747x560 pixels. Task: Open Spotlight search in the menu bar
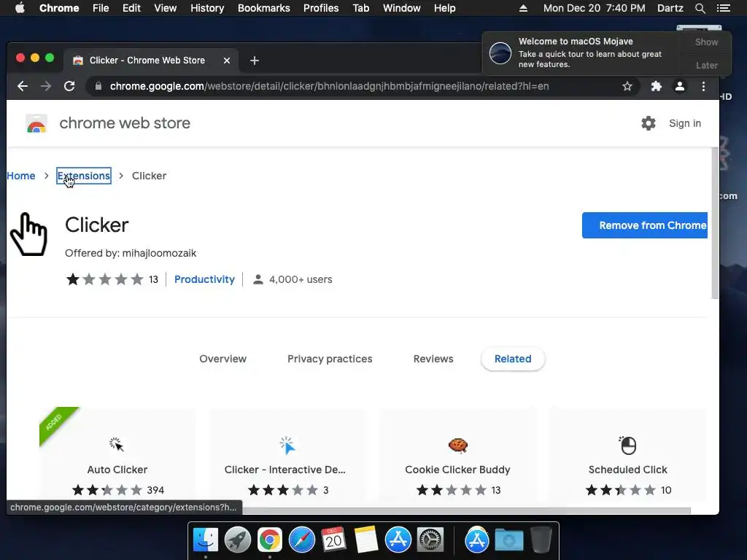pyautogui.click(x=700, y=8)
